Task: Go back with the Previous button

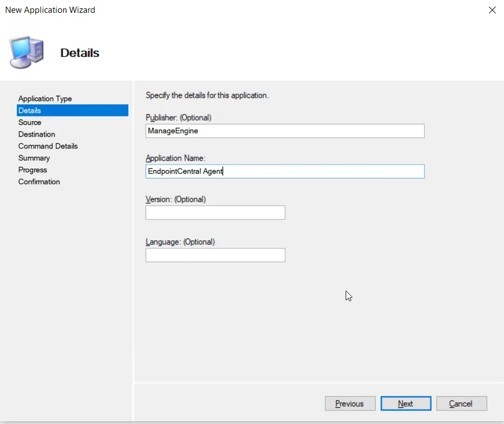Action: click(x=350, y=403)
